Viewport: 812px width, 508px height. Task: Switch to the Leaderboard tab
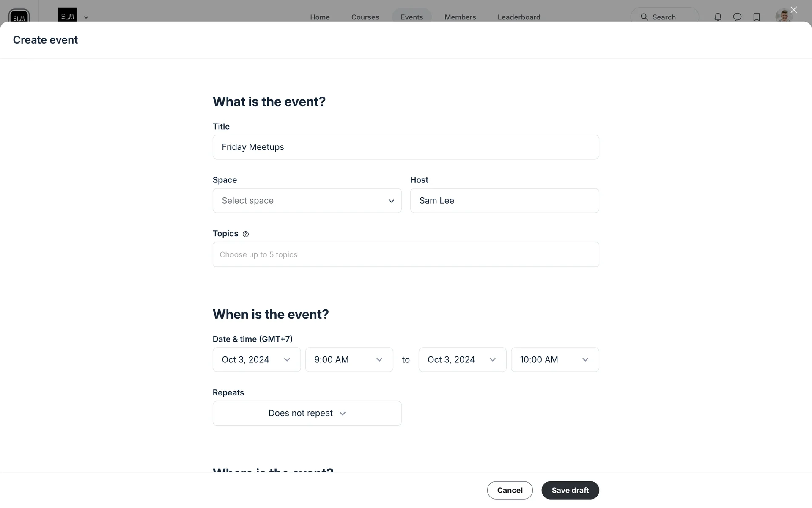click(x=518, y=17)
